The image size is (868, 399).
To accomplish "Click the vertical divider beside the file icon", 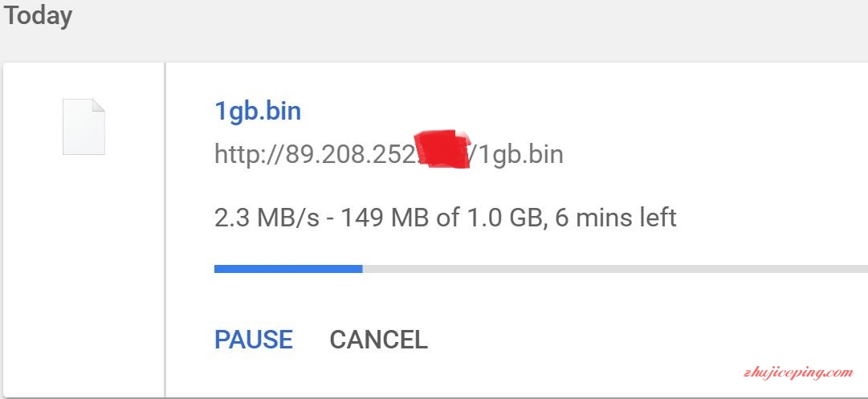I will [165, 230].
